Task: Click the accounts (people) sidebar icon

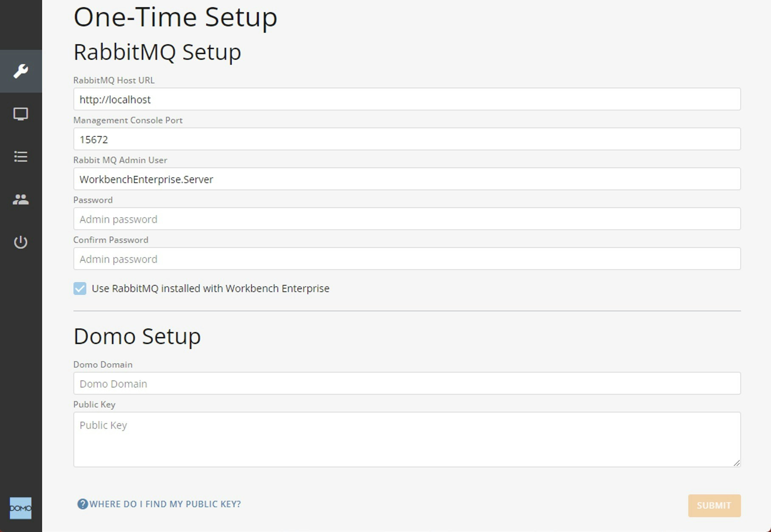Action: [20, 200]
